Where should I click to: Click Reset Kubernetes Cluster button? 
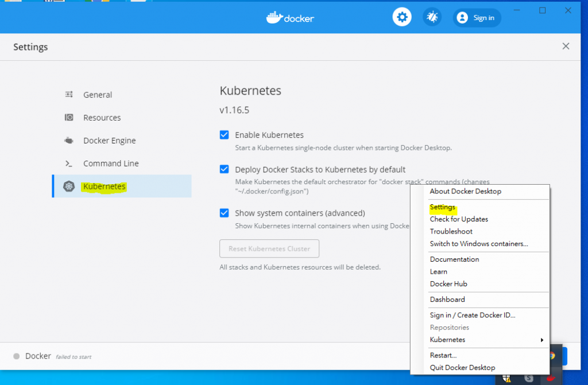269,248
